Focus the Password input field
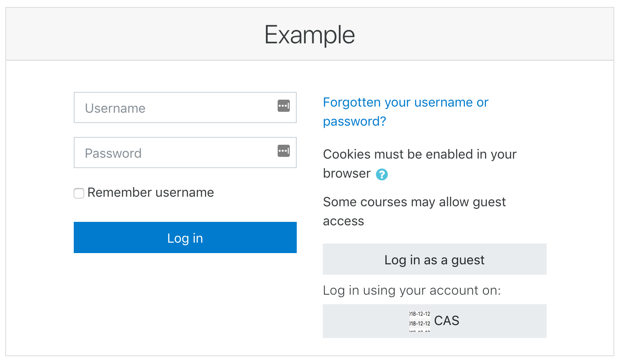The image size is (623, 364). coord(185,153)
